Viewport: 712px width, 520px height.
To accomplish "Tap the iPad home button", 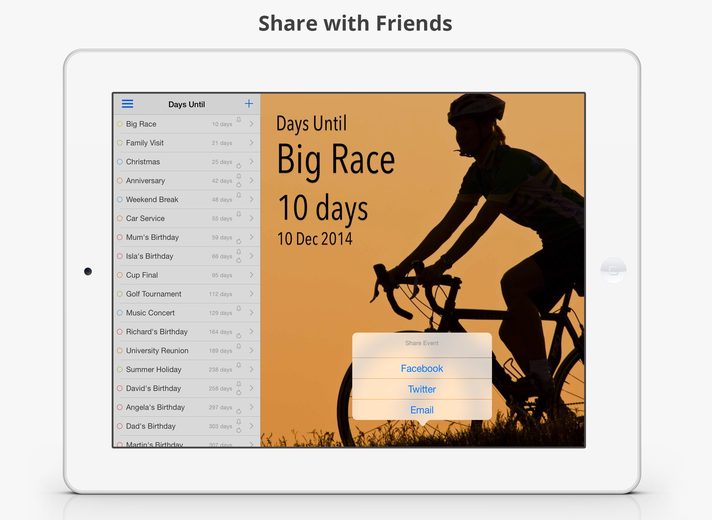I will [x=613, y=270].
